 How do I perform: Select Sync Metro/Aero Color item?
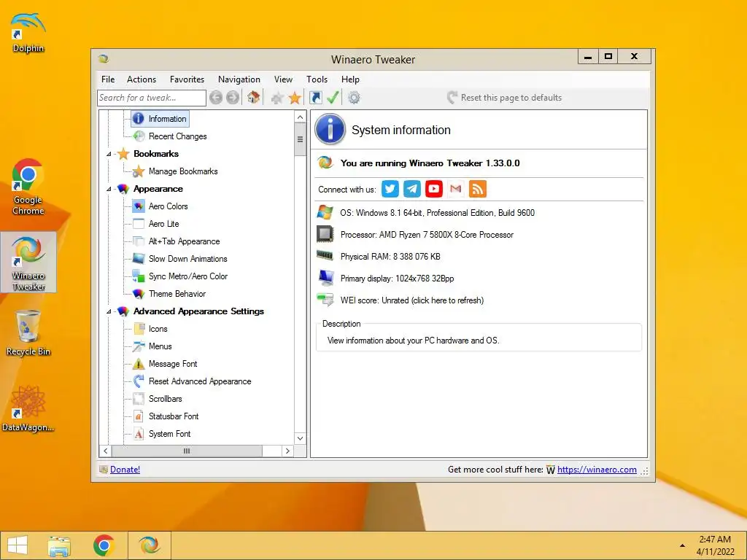point(187,276)
